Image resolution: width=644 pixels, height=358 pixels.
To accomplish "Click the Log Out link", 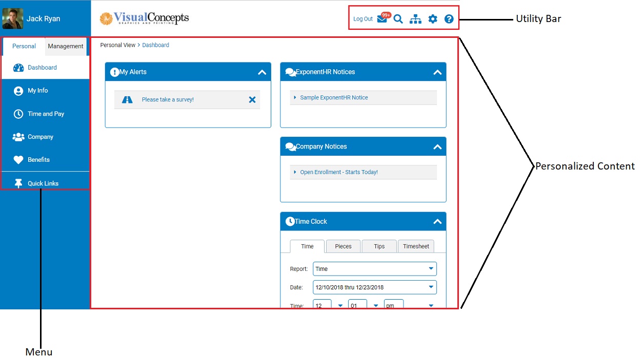I will pos(363,18).
